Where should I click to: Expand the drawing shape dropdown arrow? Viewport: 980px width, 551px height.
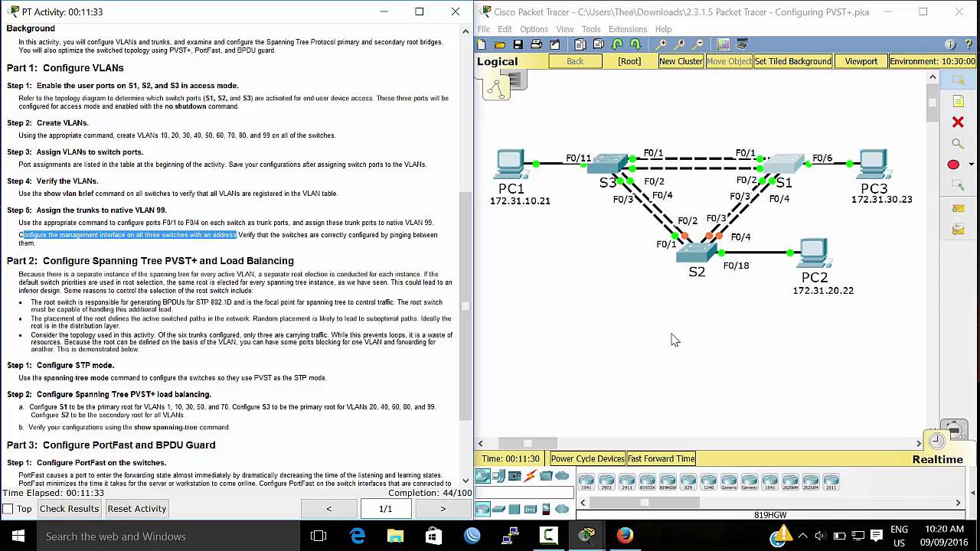click(972, 165)
